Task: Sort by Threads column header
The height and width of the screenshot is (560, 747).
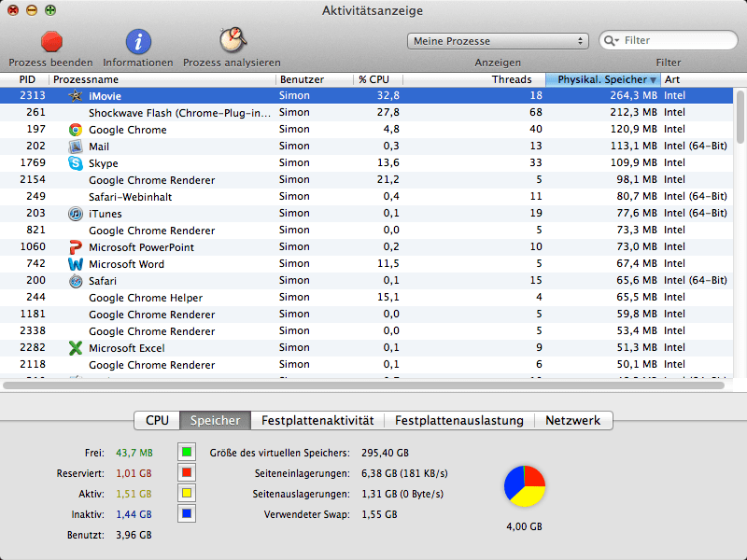Action: (474, 79)
